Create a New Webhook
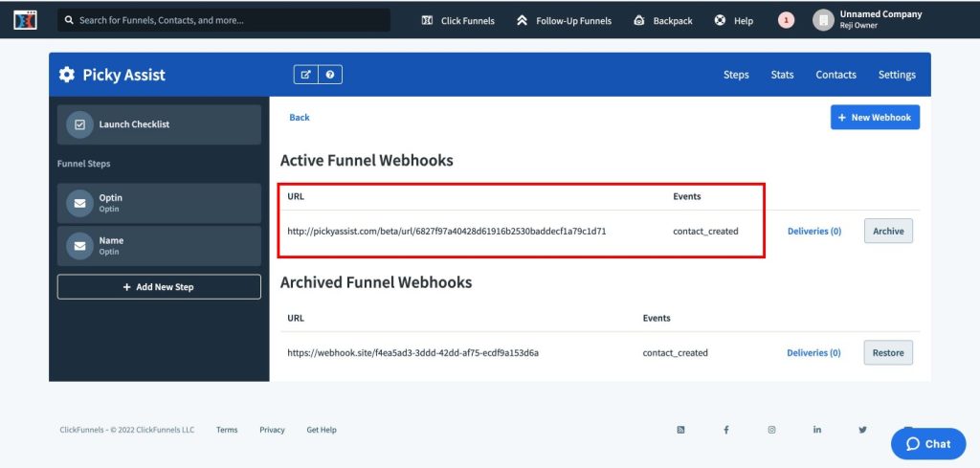The image size is (980, 468). 875,117
